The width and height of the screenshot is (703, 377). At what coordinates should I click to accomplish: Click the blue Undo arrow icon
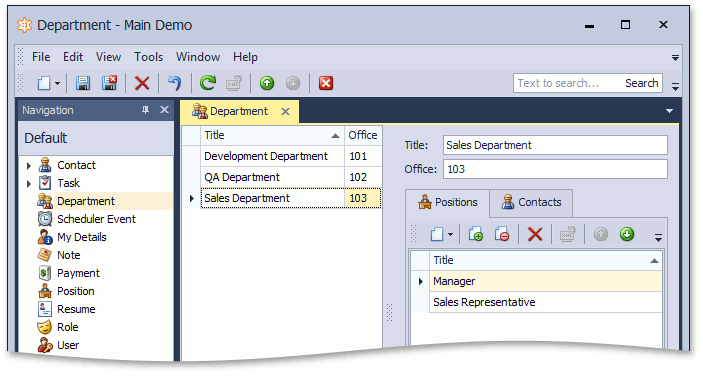174,83
